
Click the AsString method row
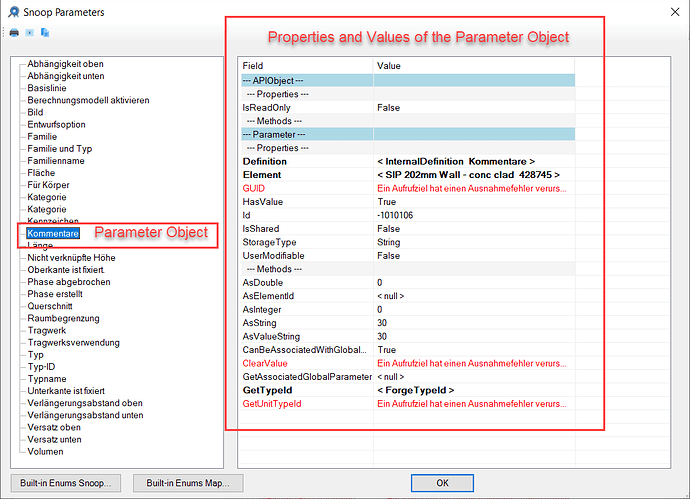(408, 323)
